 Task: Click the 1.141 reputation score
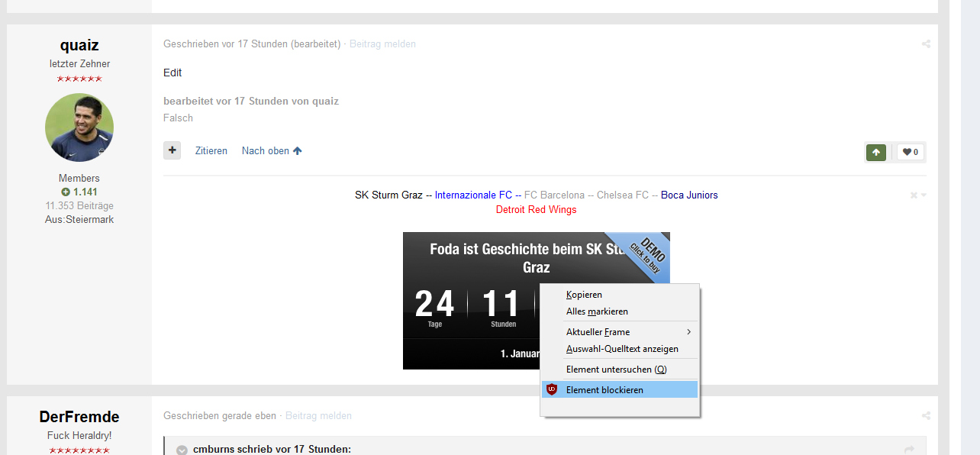[x=79, y=192]
